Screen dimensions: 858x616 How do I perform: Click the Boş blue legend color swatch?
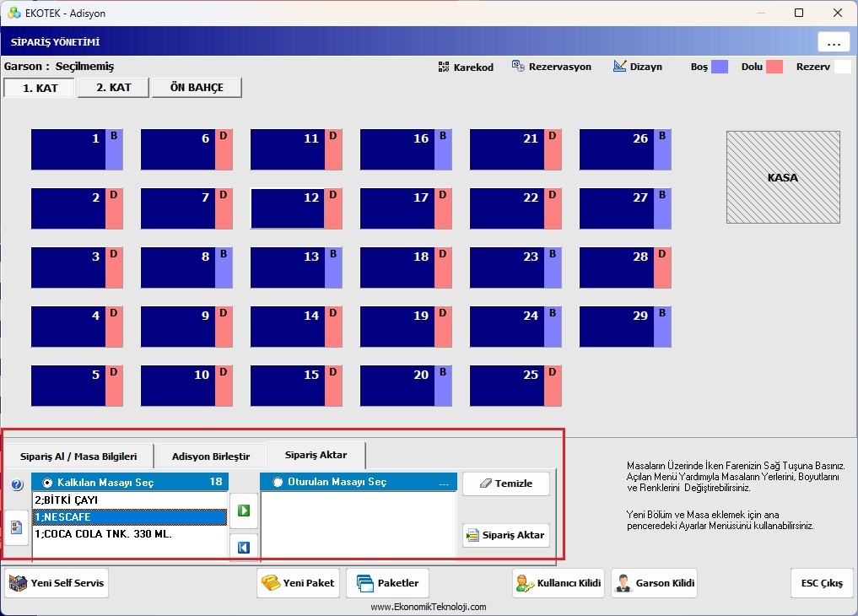(x=719, y=67)
